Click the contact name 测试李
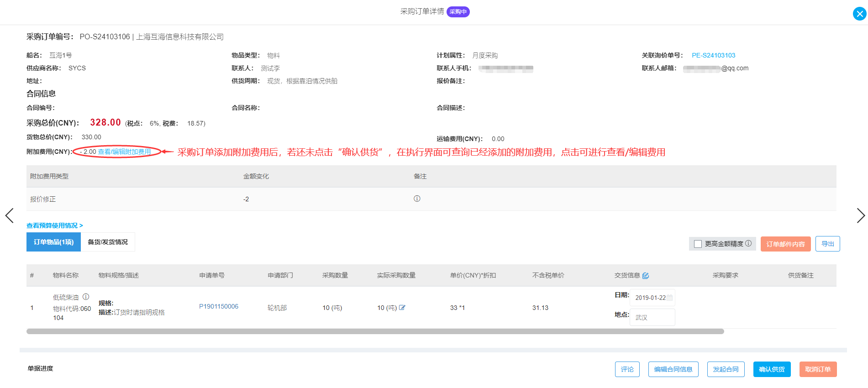Viewport: 868px width, 388px height. (x=270, y=68)
